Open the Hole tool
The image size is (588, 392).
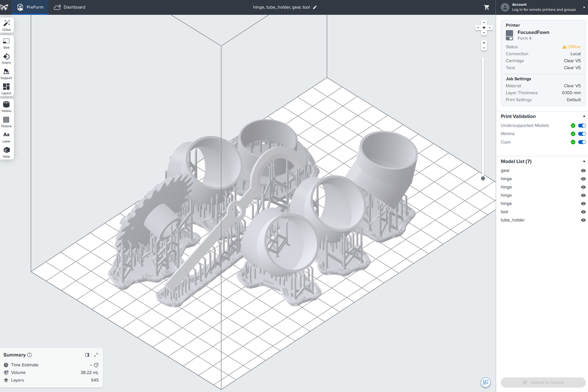coord(7,152)
